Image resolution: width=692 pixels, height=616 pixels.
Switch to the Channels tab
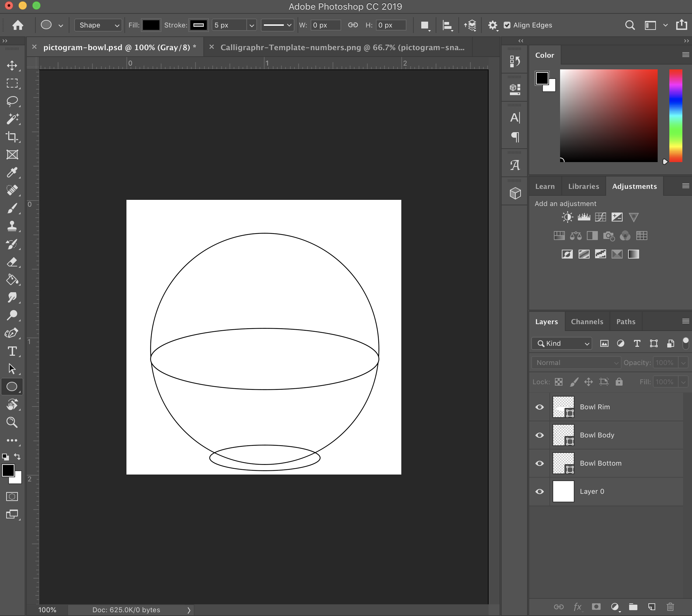[587, 322]
